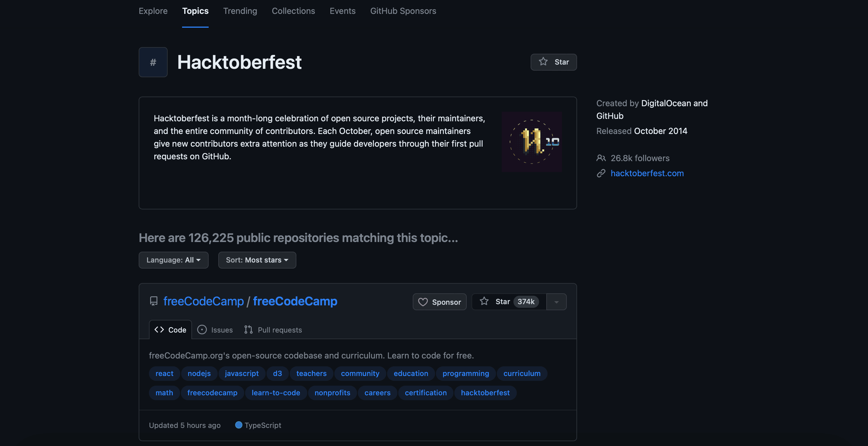868x446 pixels.
Task: Expand the star lists dropdown arrow
Action: pos(557,302)
